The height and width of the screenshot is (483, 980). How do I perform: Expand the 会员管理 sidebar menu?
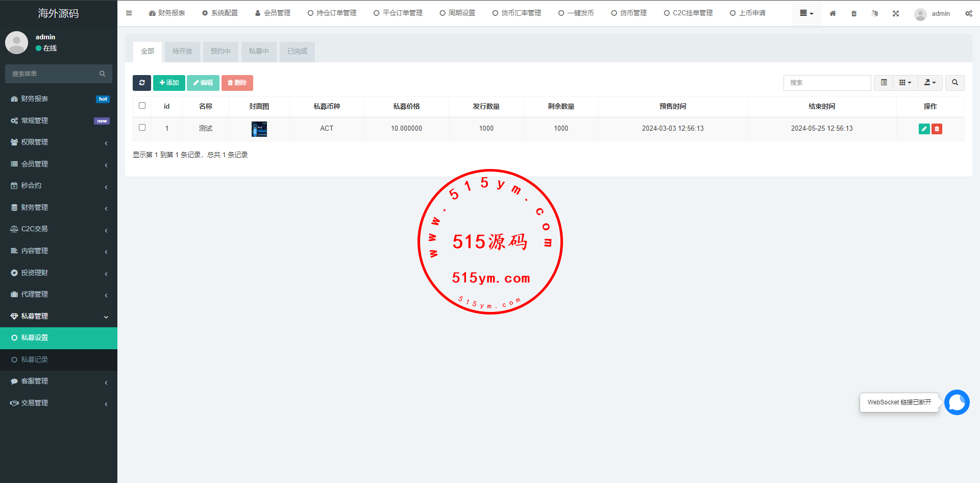59,164
